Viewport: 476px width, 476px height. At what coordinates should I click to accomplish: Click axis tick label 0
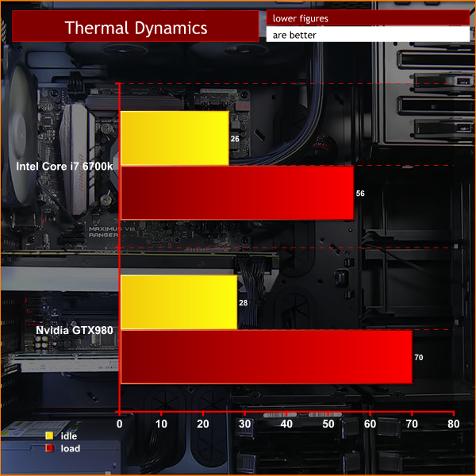(x=120, y=424)
